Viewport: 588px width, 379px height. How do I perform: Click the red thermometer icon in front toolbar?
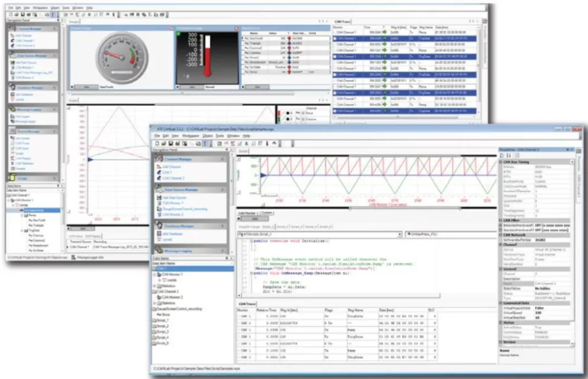pyautogui.click(x=206, y=143)
